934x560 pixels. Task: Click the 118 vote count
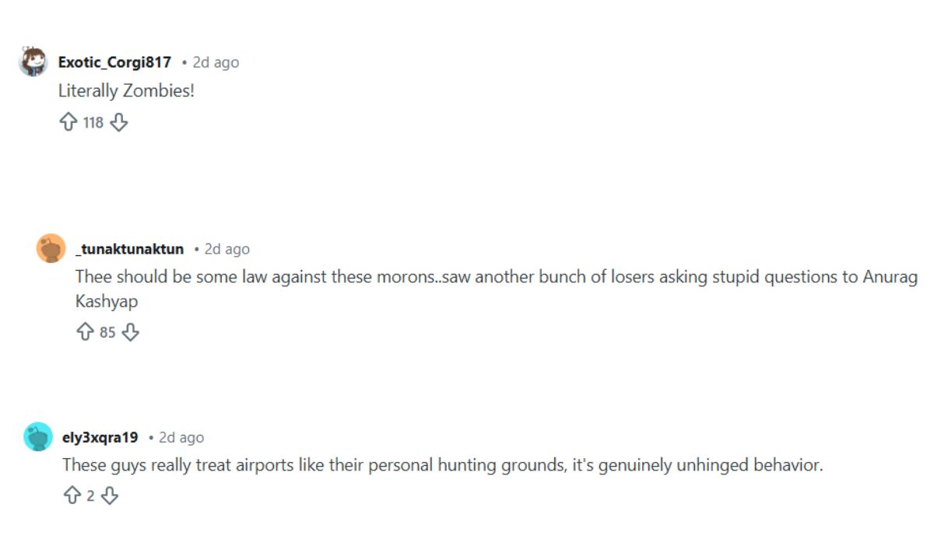point(93,122)
